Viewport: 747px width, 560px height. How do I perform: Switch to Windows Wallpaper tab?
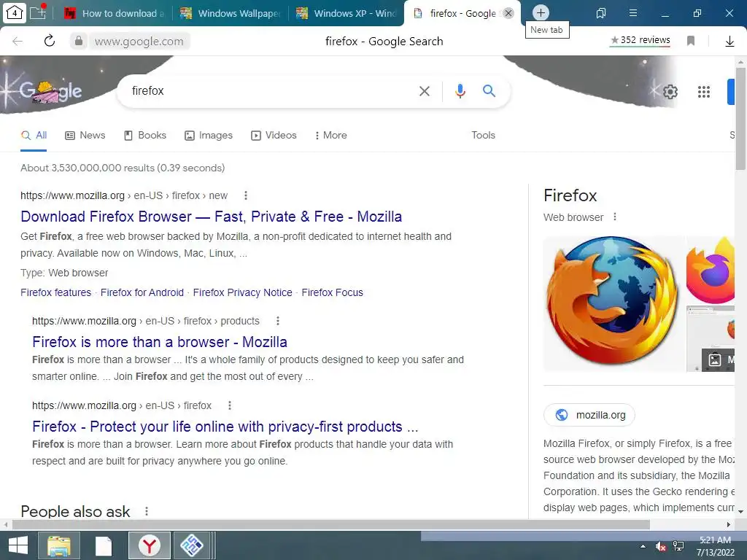coord(231,13)
